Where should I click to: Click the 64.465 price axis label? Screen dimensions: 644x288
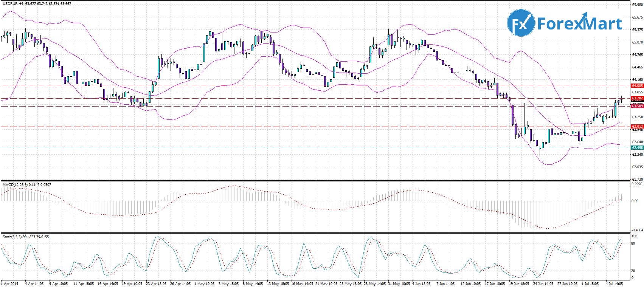[x=638, y=67]
